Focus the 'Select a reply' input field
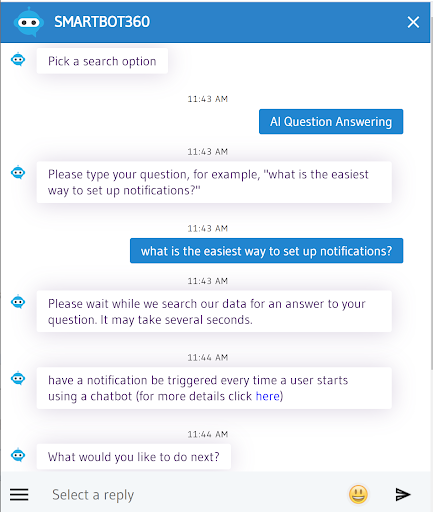The image size is (433, 512). [x=193, y=495]
